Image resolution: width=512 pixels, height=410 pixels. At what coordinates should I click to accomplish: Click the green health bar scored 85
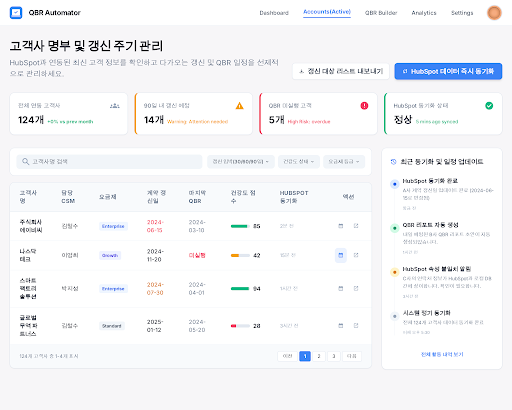[x=240, y=226]
